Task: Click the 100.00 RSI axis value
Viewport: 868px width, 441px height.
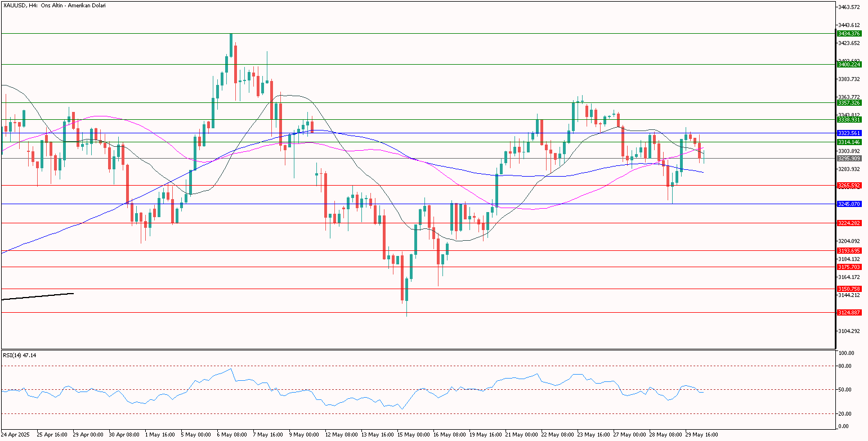Action: pos(847,353)
